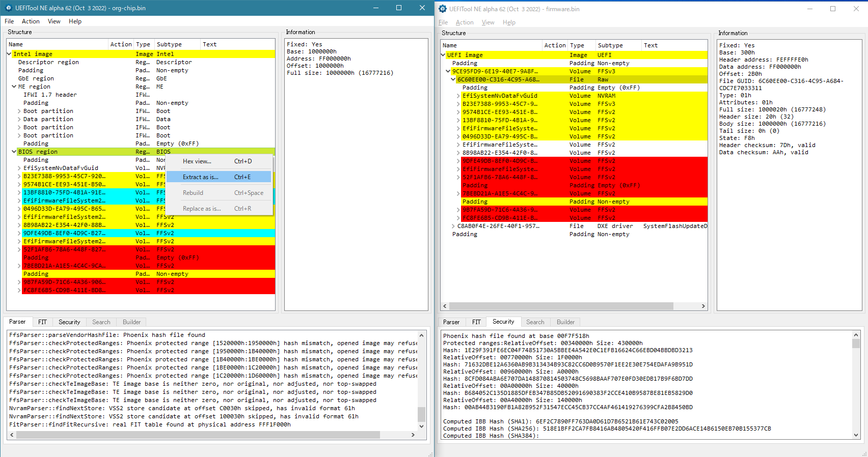Click scroll-left arrow of firmware.bin structure scrollbar

click(445, 306)
